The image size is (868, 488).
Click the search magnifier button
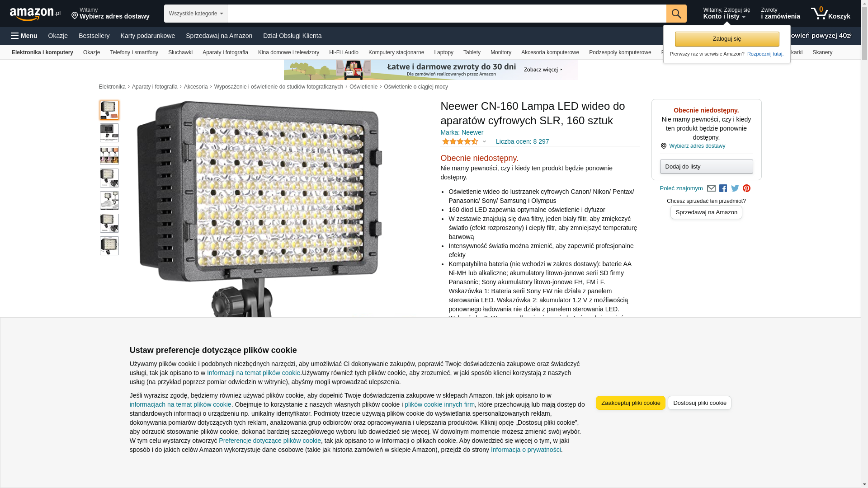coord(676,14)
